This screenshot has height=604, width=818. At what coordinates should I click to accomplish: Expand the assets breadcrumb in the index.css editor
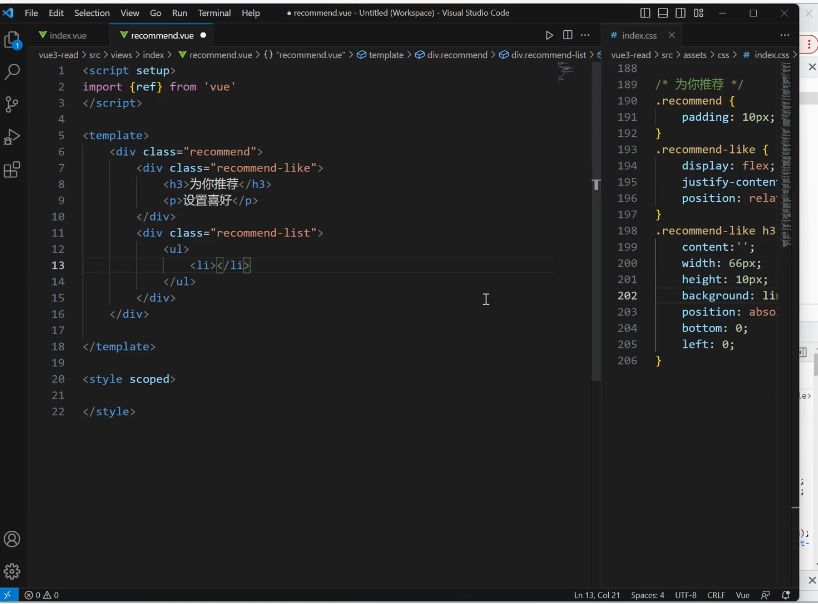coord(695,55)
